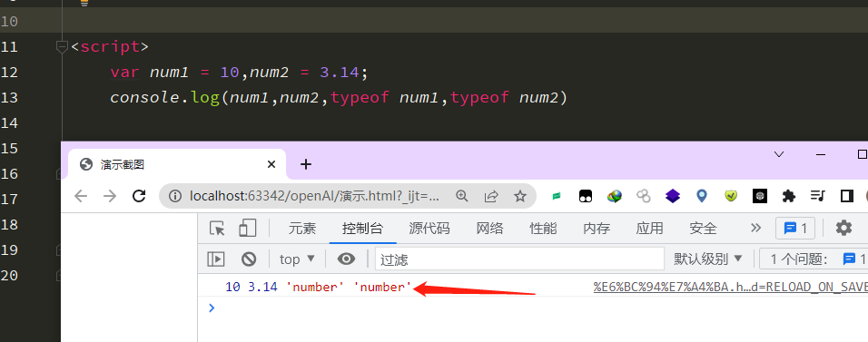Focus the 过滤 filter input field
The height and width of the screenshot is (342, 868).
pyautogui.click(x=519, y=259)
